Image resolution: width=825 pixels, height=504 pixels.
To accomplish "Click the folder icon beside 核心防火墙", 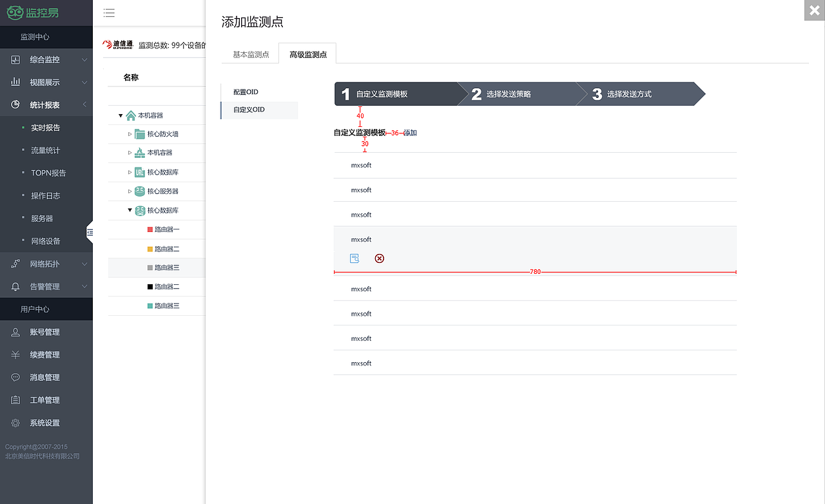I will click(x=140, y=134).
